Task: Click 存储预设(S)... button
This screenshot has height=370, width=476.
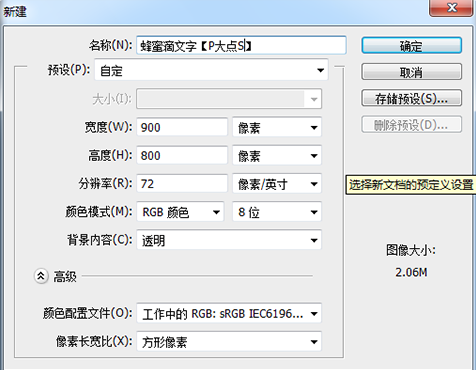Action: tap(411, 98)
